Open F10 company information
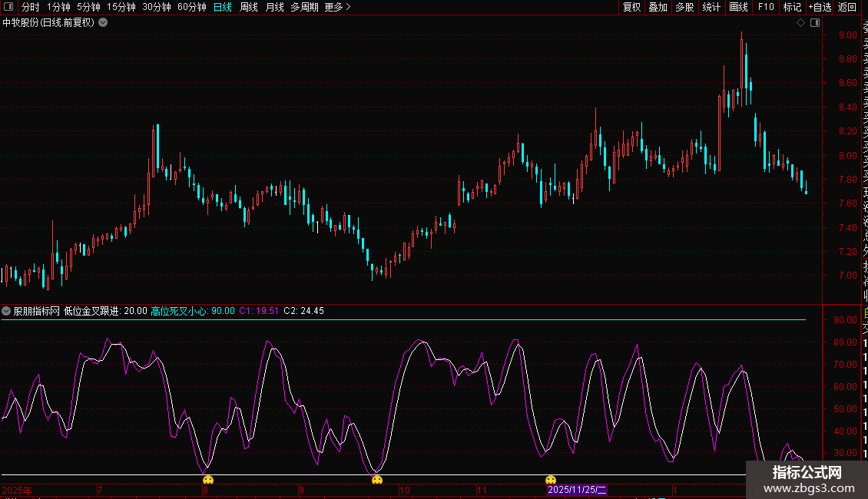The width and height of the screenshot is (868, 499). click(766, 7)
